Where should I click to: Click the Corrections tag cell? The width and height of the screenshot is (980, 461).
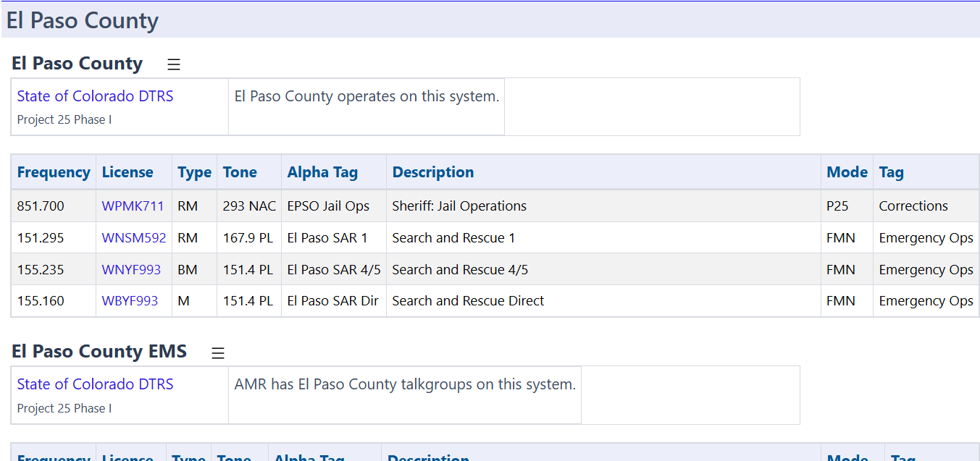[x=913, y=206]
